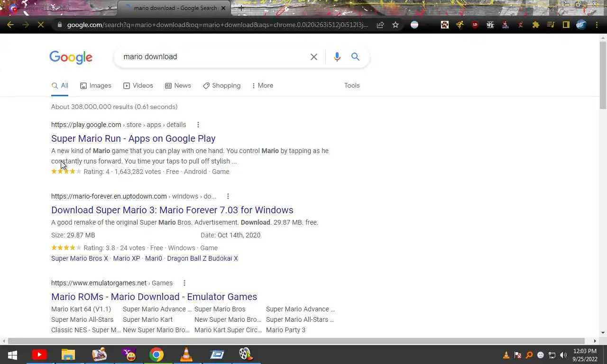Click the blue magnifier search button

tap(355, 57)
